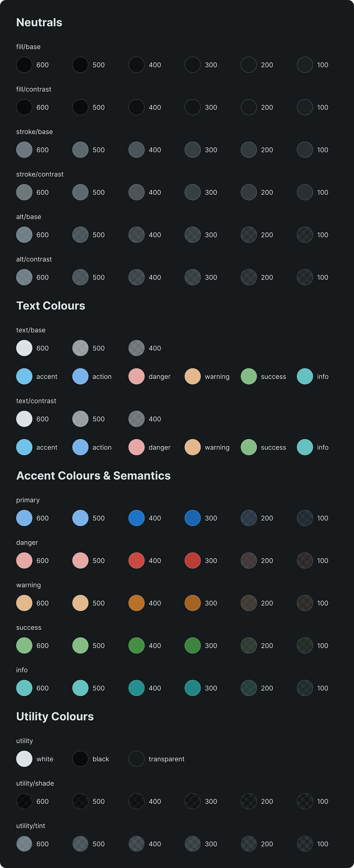Pick the utility/tint 600 swatch

click(x=24, y=844)
